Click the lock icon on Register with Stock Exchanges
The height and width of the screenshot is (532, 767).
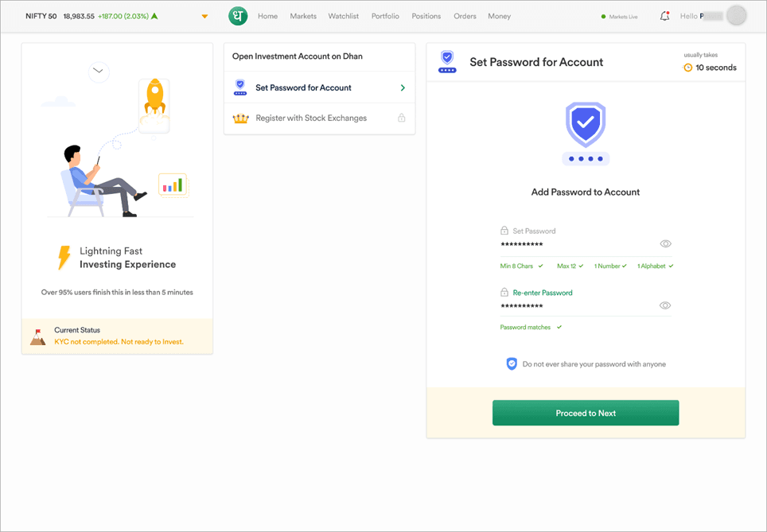pyautogui.click(x=401, y=118)
